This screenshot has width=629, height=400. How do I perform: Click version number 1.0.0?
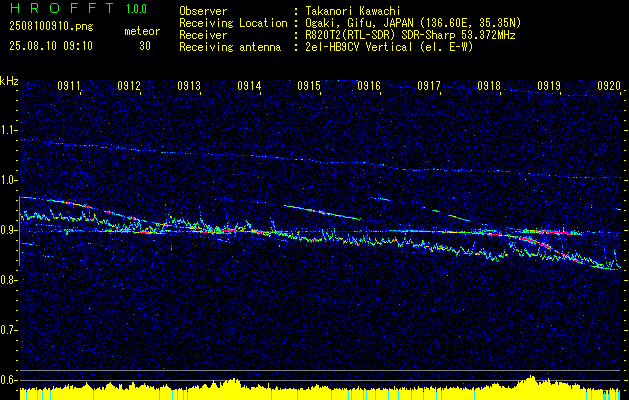coord(136,8)
